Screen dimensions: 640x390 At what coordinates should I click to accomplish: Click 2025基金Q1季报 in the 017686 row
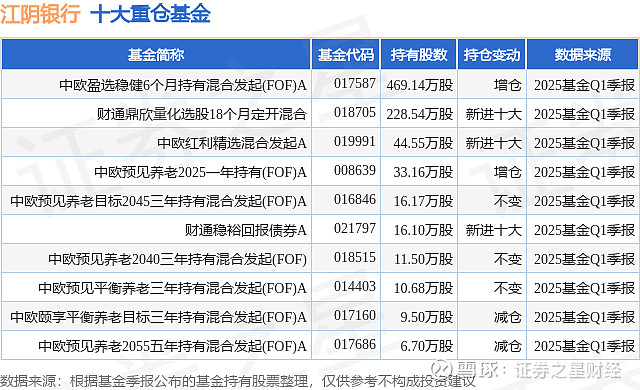[584, 346]
